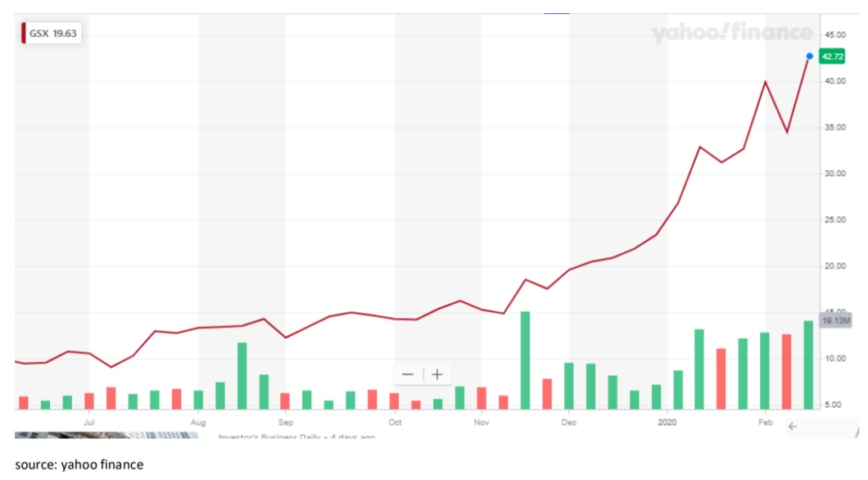The height and width of the screenshot is (480, 868).
Task: Click the tall green volume bar in mid-August
Action: (x=242, y=375)
